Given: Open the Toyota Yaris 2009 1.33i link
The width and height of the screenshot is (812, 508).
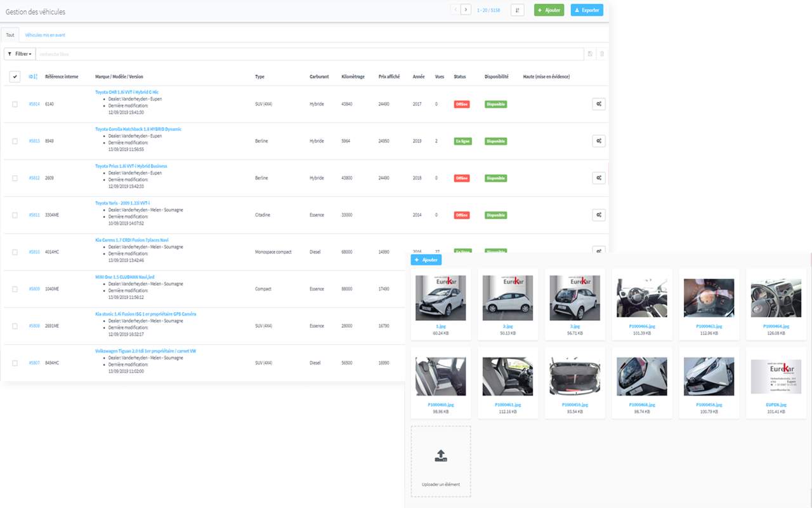Looking at the screenshot, I should [122, 203].
